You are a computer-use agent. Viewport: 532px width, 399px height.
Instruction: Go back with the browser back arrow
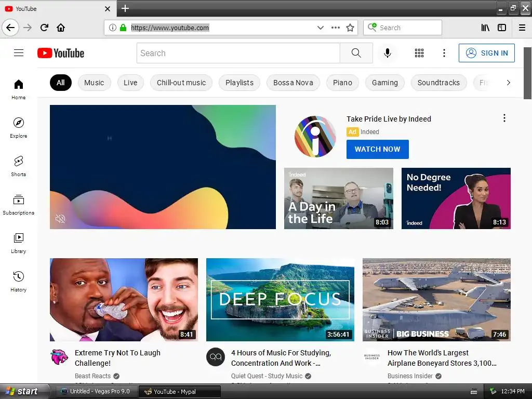pos(10,28)
